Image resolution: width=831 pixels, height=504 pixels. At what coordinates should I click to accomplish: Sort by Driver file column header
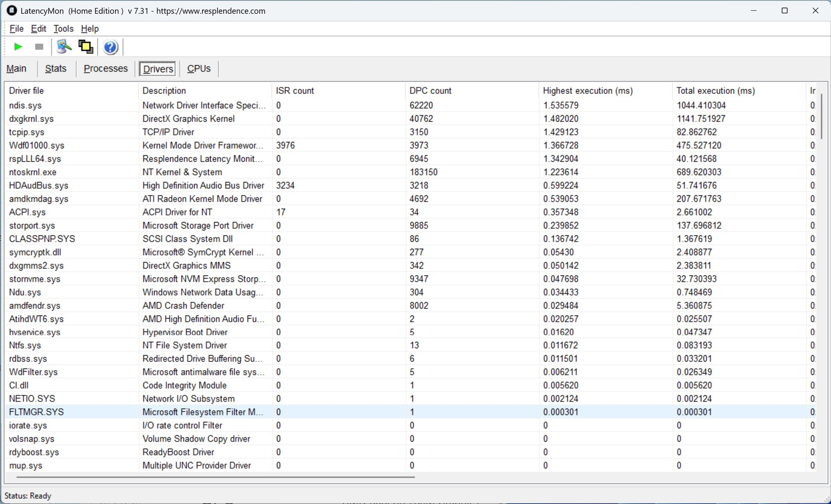[26, 91]
